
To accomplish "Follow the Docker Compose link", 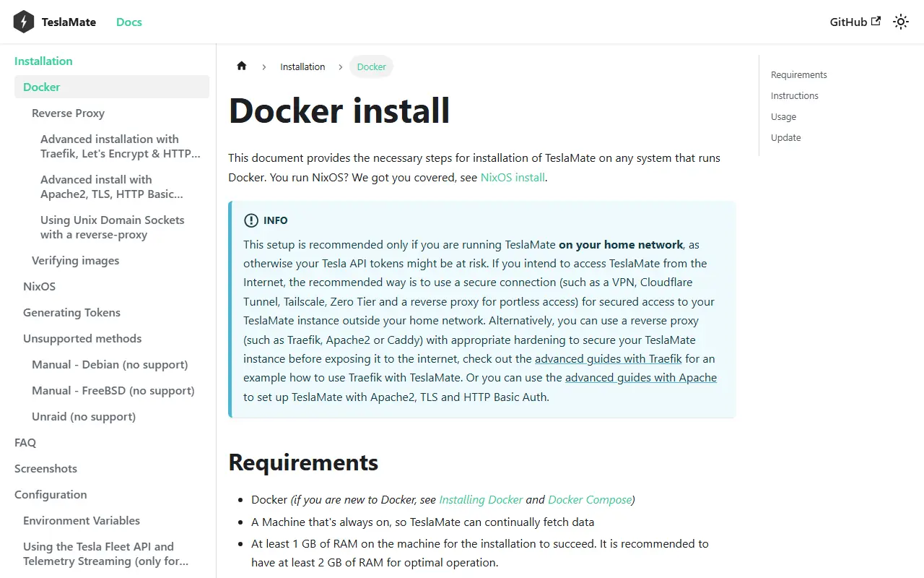I will [x=590, y=499].
